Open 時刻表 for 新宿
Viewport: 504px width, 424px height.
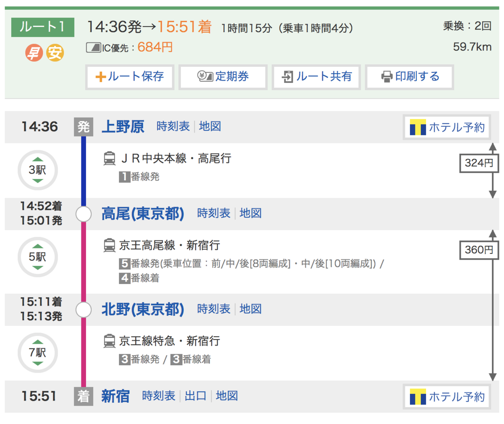(158, 396)
